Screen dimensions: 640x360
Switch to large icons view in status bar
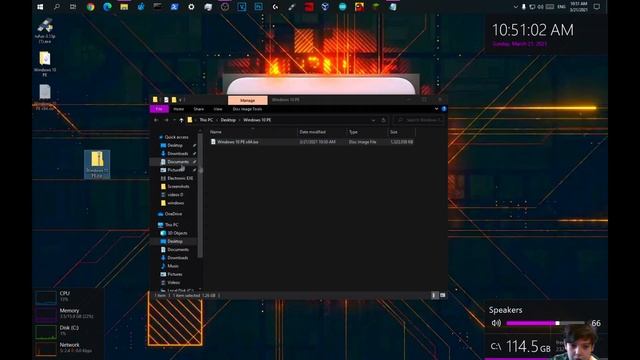tap(442, 295)
